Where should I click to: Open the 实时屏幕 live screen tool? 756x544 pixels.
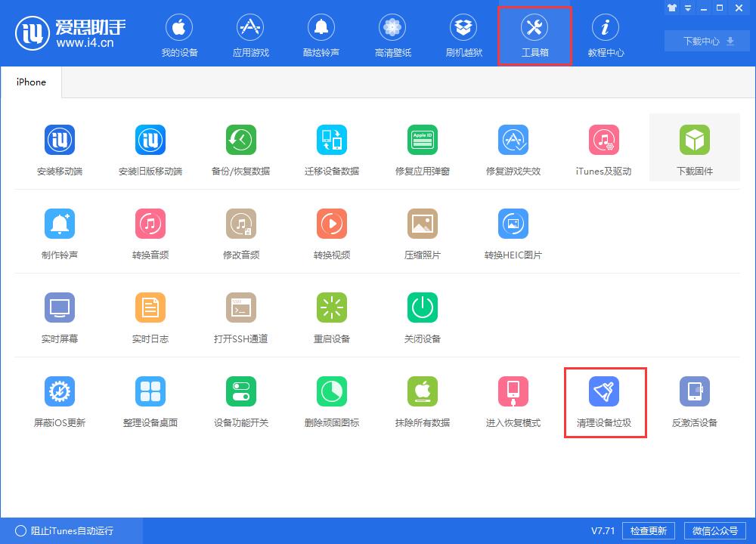(59, 315)
